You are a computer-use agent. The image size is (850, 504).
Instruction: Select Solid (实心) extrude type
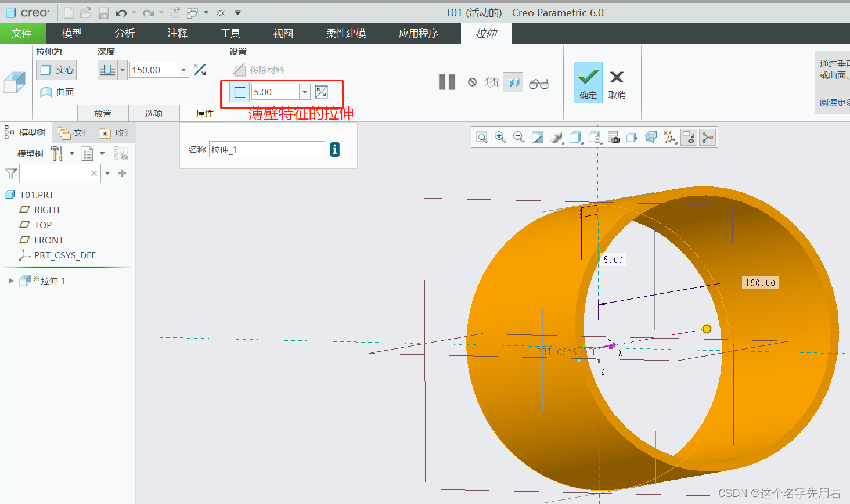56,70
